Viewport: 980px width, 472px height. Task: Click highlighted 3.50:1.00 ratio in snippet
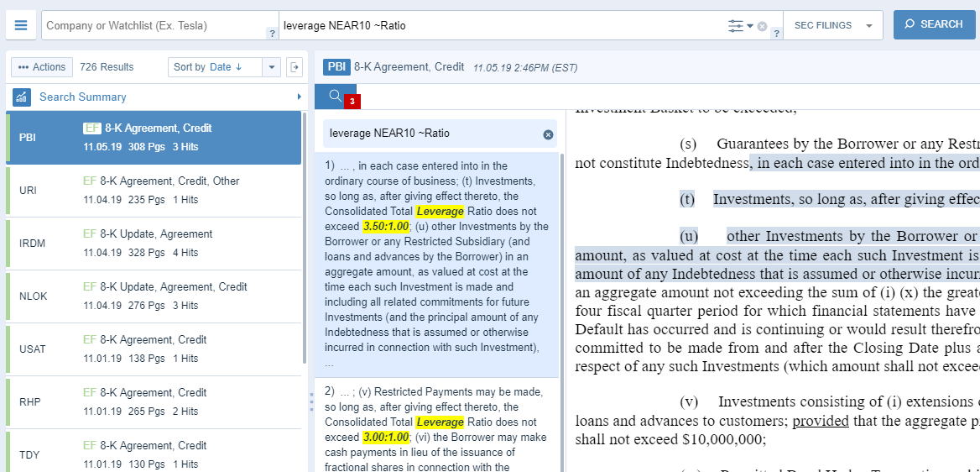386,226
